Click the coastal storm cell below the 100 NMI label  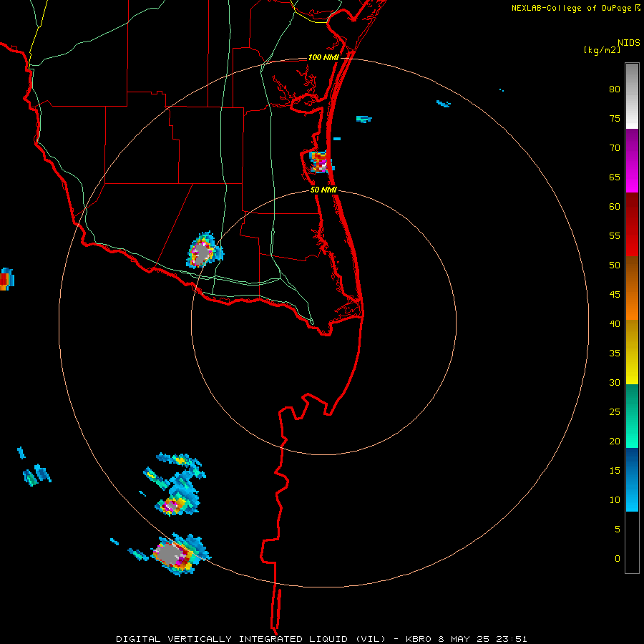pyautogui.click(x=321, y=162)
